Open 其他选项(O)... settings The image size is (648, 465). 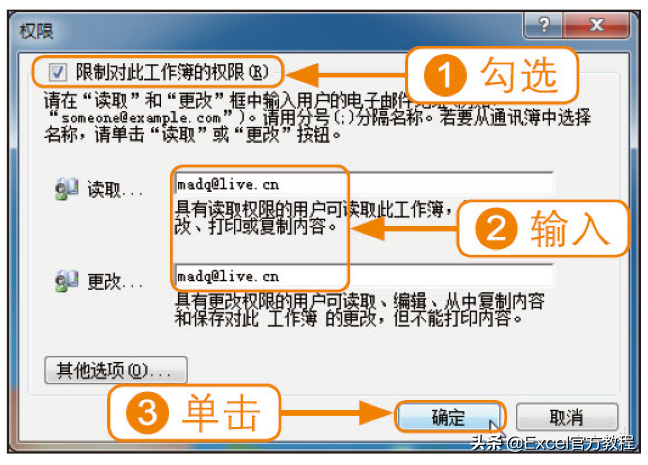pyautogui.click(x=116, y=370)
